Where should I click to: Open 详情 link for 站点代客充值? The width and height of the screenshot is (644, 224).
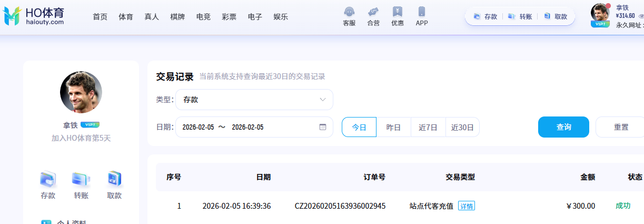[467, 206]
